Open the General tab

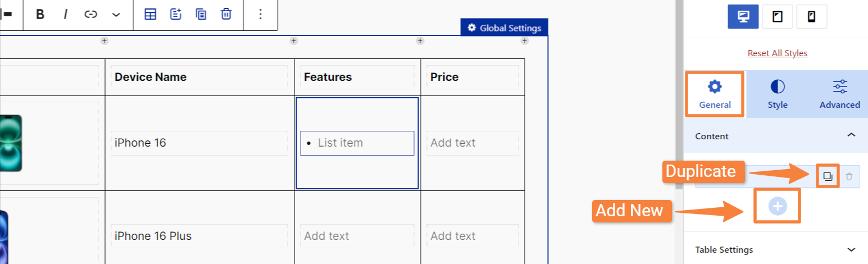coord(715,94)
